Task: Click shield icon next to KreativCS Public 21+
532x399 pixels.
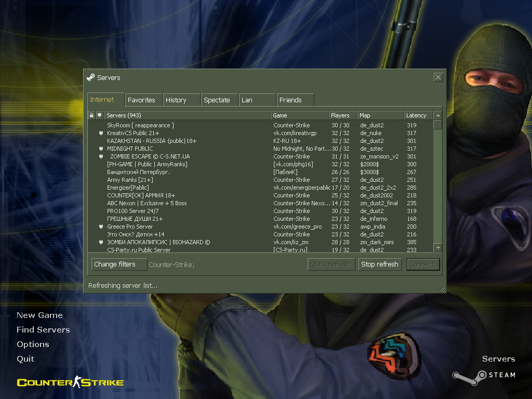Action: [x=101, y=133]
